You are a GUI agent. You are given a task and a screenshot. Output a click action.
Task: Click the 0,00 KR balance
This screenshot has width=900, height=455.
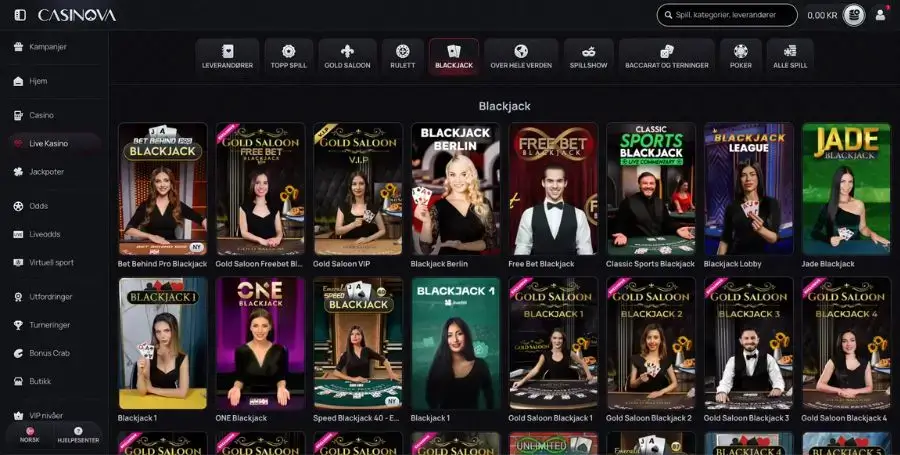822,15
